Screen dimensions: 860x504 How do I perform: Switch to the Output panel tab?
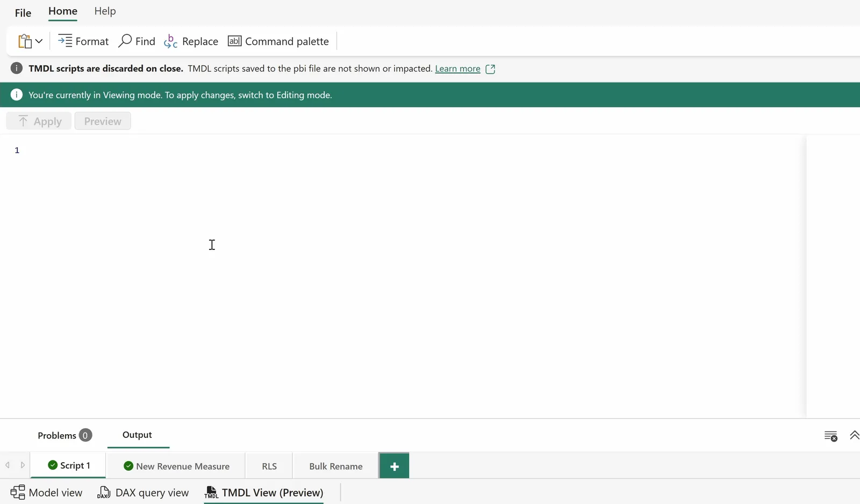coord(138,435)
